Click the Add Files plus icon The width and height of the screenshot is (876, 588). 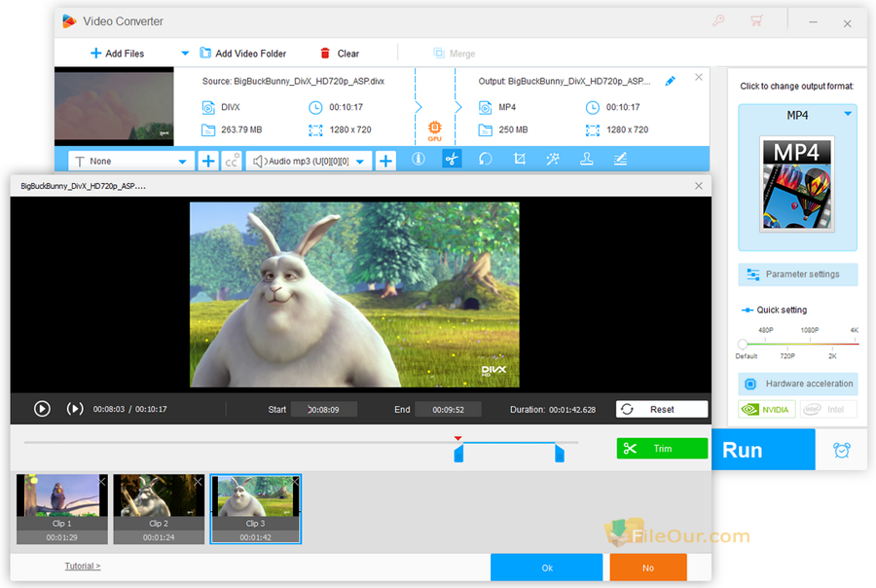95,54
